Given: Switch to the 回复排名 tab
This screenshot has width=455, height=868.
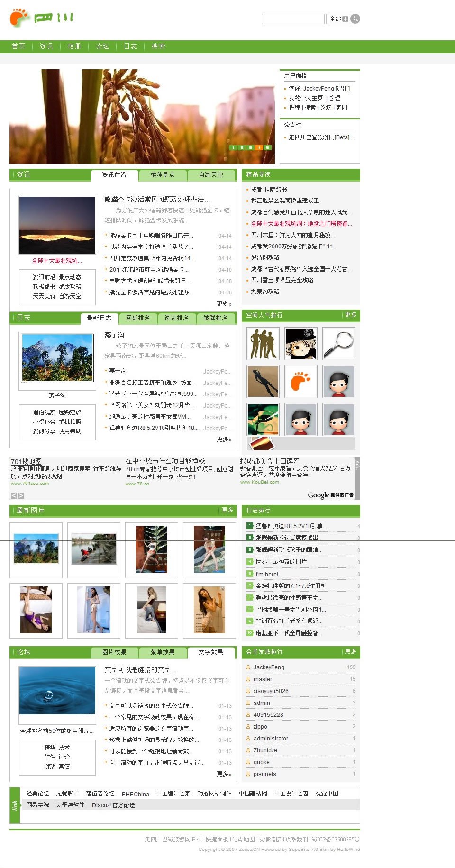Looking at the screenshot, I should tap(138, 318).
